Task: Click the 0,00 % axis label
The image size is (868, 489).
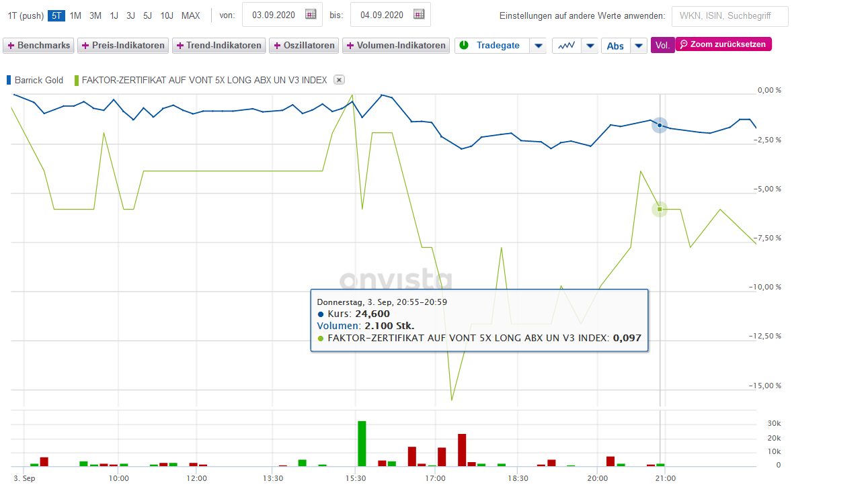Action: pyautogui.click(x=769, y=90)
